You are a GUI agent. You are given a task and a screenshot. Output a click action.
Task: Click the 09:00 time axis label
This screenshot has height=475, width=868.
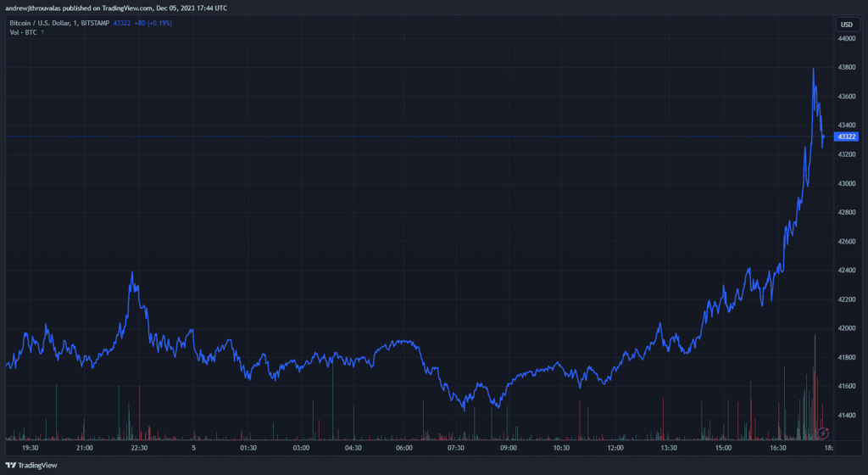click(x=509, y=448)
